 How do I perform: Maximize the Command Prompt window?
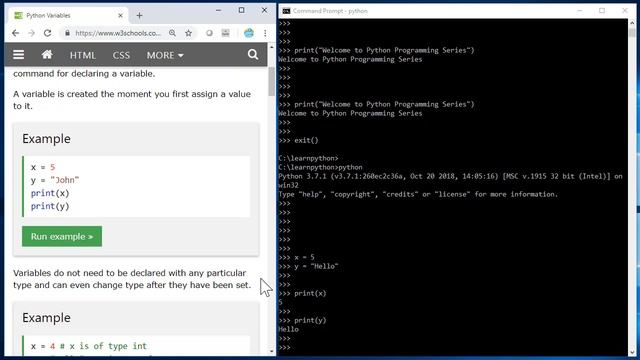coord(602,11)
